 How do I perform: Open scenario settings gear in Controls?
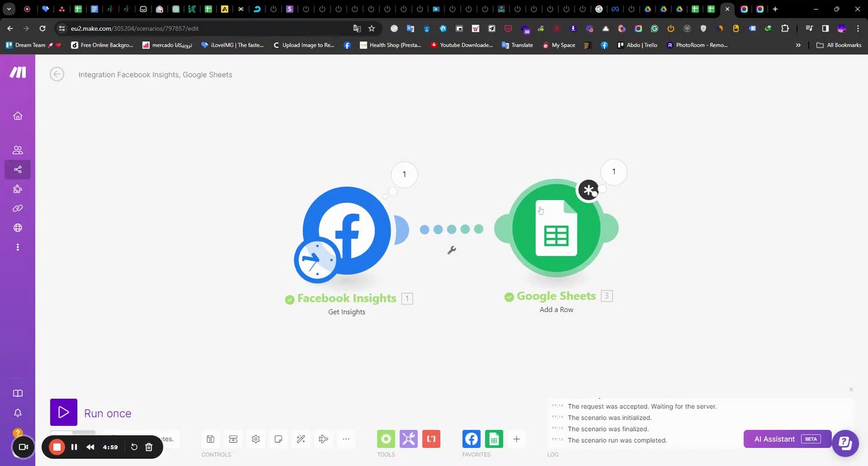click(256, 439)
